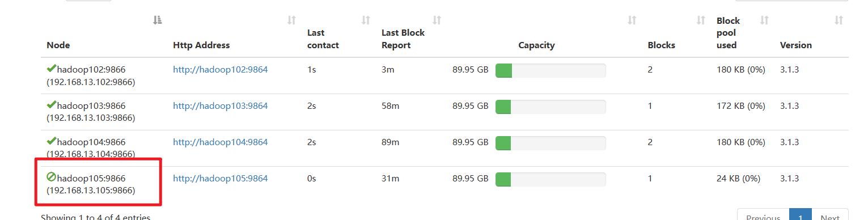Click Capacity column sort arrows
The image size is (868, 220).
point(632,20)
